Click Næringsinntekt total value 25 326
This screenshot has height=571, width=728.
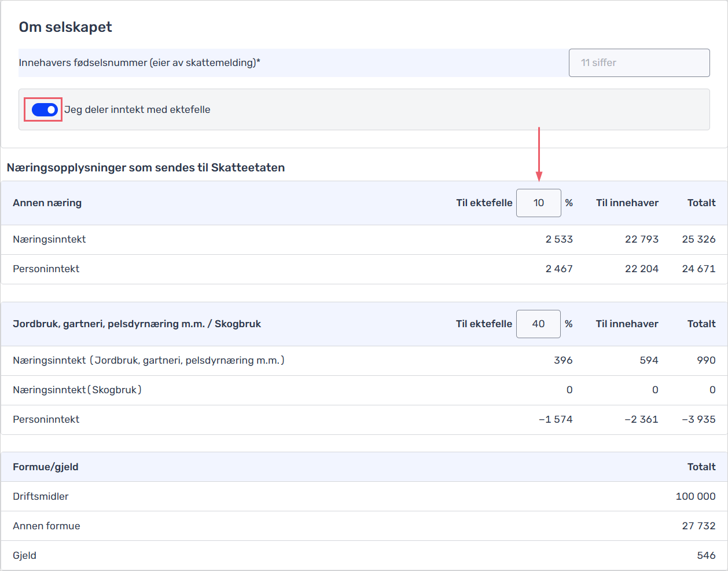pos(698,239)
